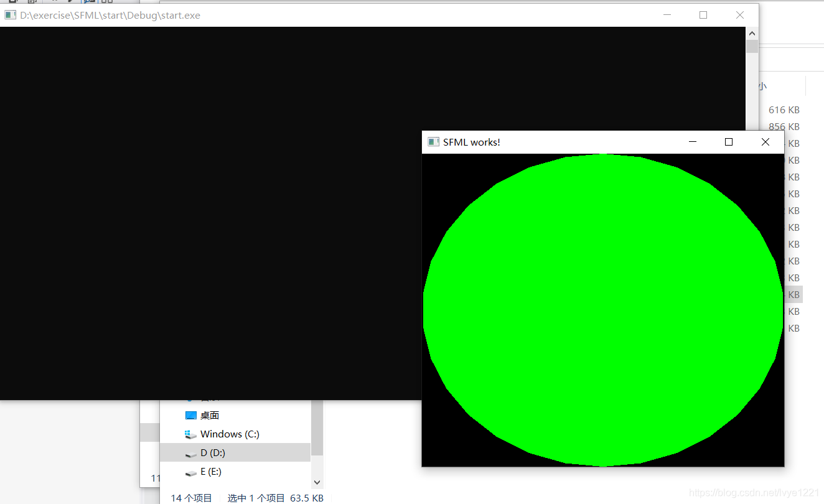Click the 桌面 desktop icon in Explorer
Screen dimensions: 824x504
pyautogui.click(x=191, y=416)
